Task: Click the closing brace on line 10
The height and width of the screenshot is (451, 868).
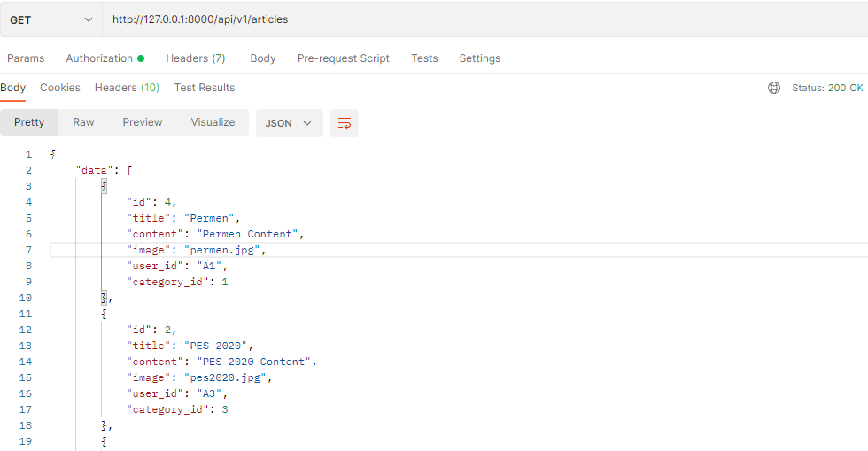Action: tap(105, 298)
